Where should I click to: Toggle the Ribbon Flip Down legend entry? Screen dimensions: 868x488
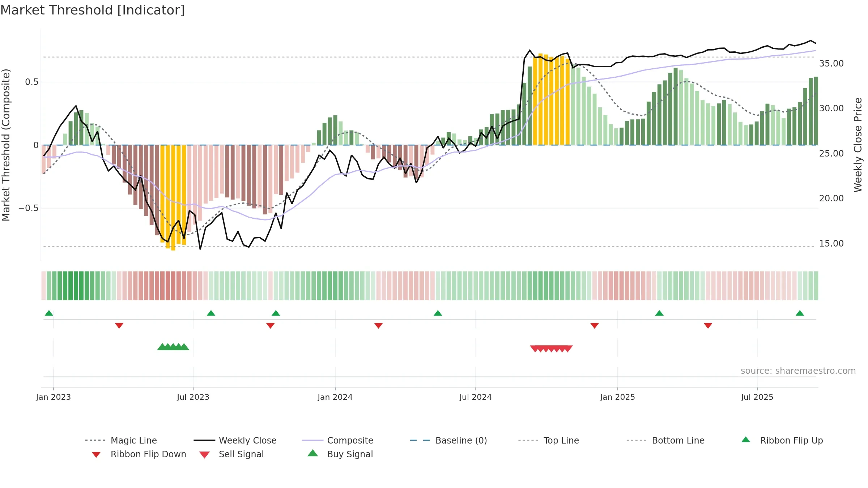tap(139, 454)
